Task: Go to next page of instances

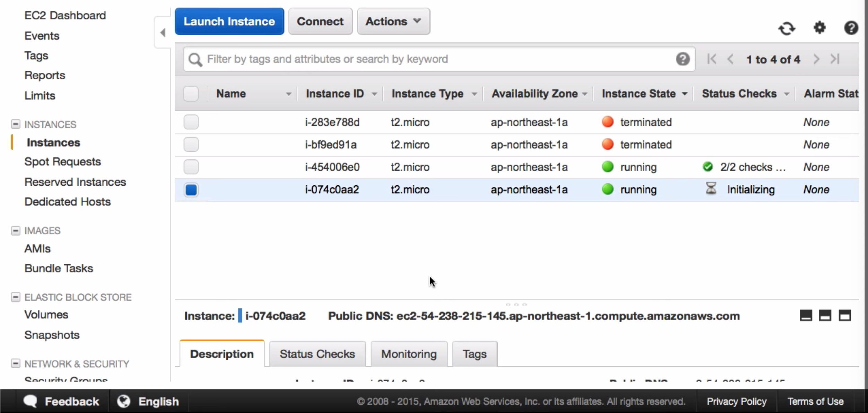Action: tap(816, 59)
